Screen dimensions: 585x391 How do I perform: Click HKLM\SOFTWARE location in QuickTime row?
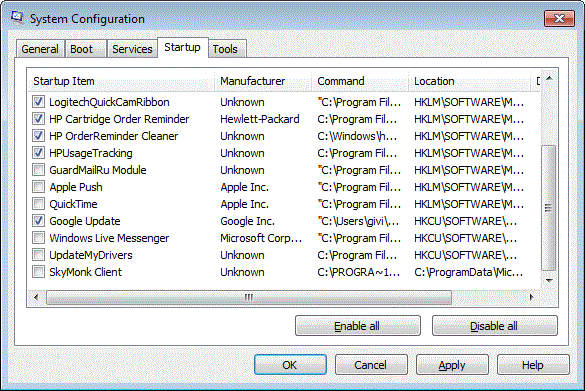coord(469,204)
